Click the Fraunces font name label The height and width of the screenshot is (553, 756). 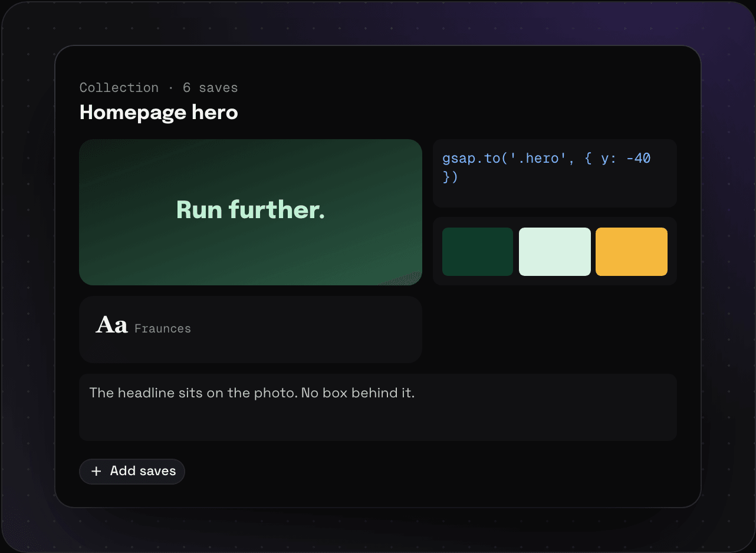click(163, 328)
